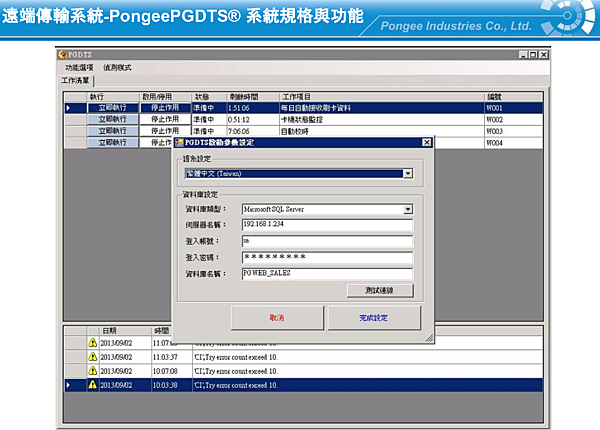Image resolution: width=600 pixels, height=430 pixels.
Task: Click the login account input field
Action: click(327, 241)
